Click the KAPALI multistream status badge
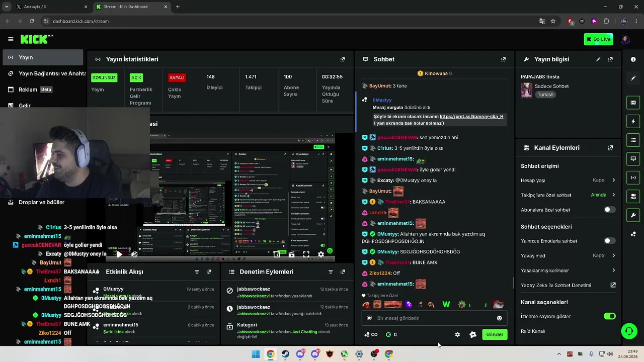The width and height of the screenshot is (644, 362). click(177, 77)
